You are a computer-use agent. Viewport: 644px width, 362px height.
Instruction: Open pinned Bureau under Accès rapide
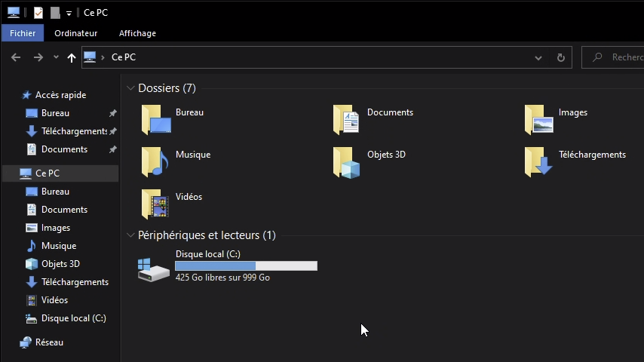(56, 113)
